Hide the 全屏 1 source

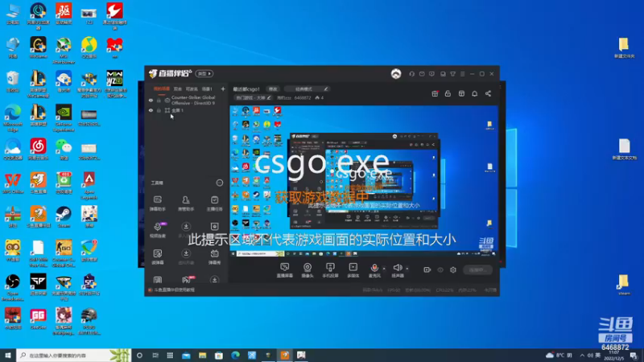coord(151,110)
